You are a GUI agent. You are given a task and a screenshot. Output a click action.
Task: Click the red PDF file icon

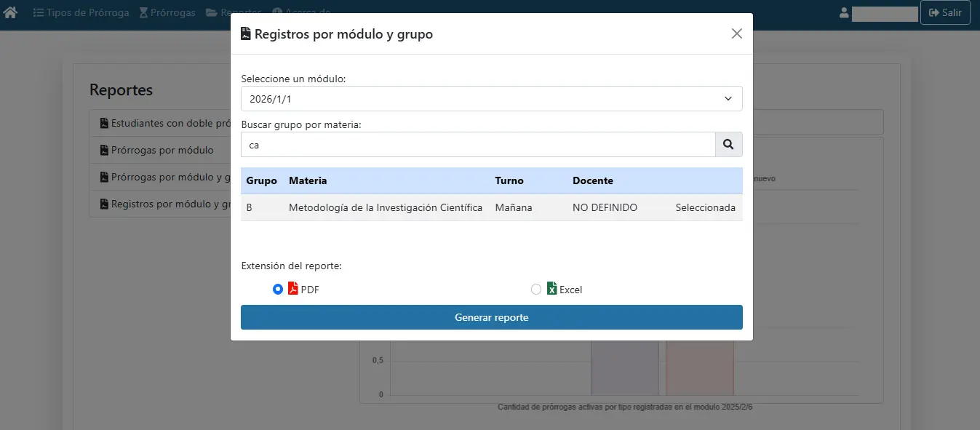click(x=293, y=288)
